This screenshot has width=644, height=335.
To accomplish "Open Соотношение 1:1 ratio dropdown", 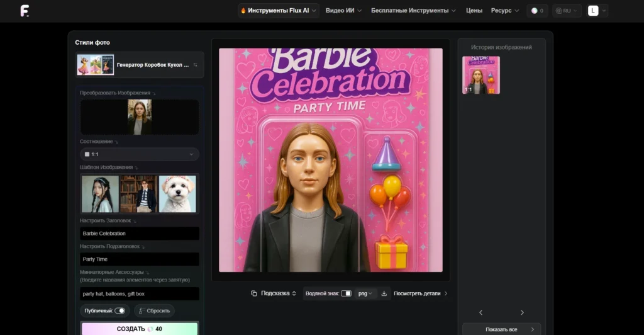I will coord(140,154).
